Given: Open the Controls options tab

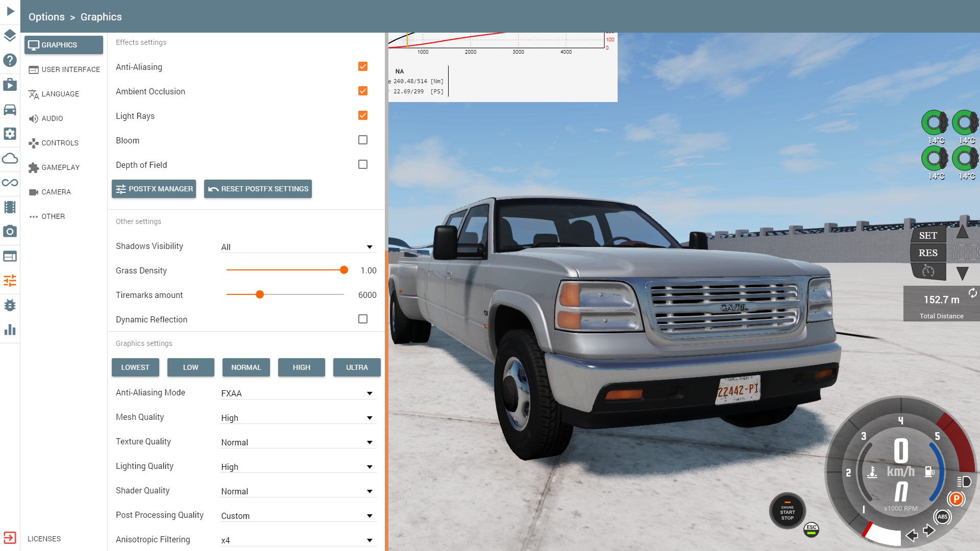Looking at the screenshot, I should (59, 143).
